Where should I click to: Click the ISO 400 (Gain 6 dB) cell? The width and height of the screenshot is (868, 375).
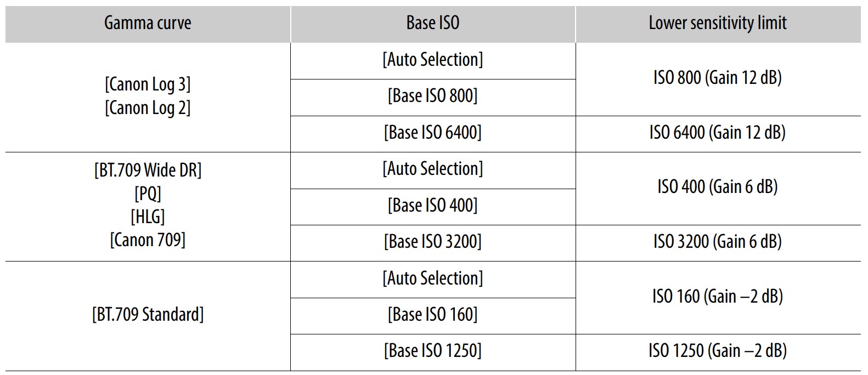click(x=718, y=187)
